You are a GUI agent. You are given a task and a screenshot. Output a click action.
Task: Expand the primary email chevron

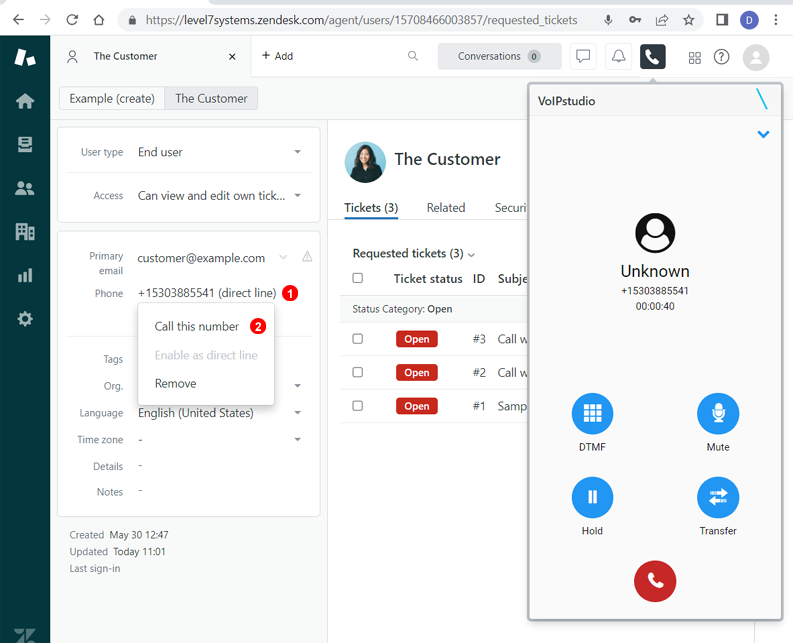click(x=283, y=257)
